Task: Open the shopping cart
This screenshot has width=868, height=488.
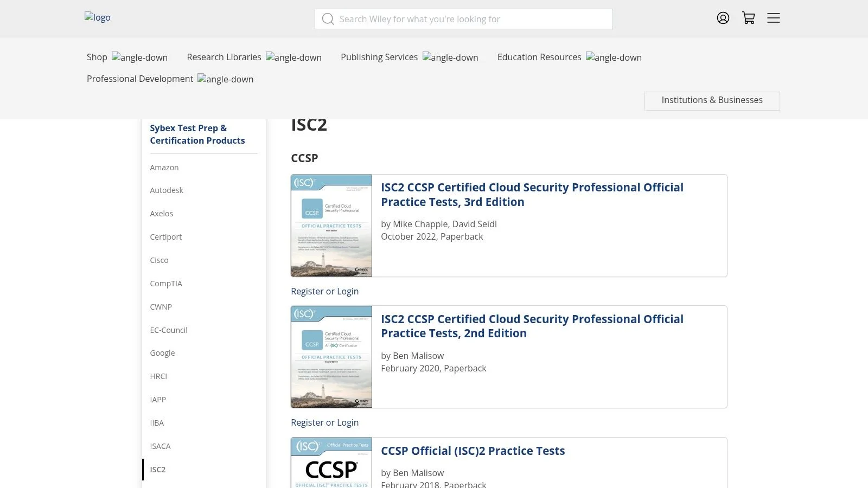Action: pyautogui.click(x=749, y=18)
